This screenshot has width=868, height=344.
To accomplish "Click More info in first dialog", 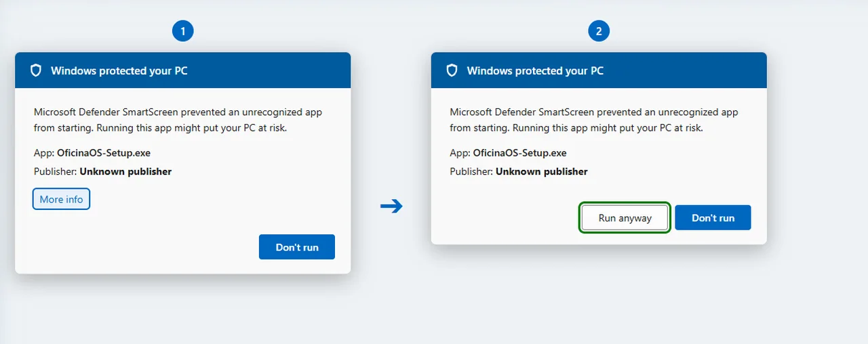I will click(61, 199).
